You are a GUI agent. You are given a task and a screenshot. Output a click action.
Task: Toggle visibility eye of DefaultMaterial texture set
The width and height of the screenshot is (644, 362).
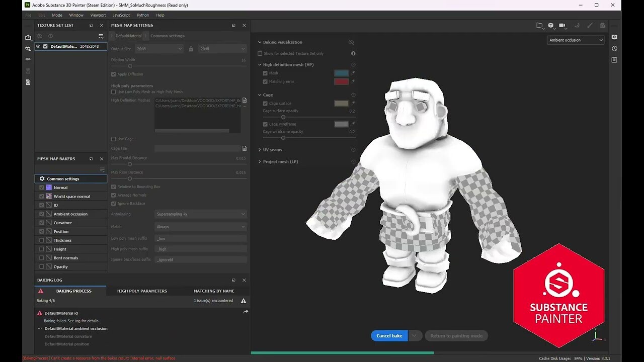[x=38, y=46]
